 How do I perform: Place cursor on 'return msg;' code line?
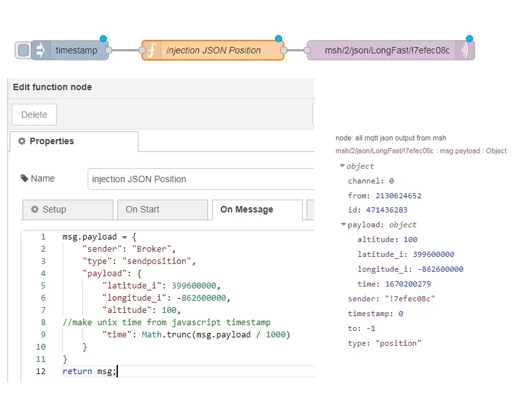[x=90, y=372]
